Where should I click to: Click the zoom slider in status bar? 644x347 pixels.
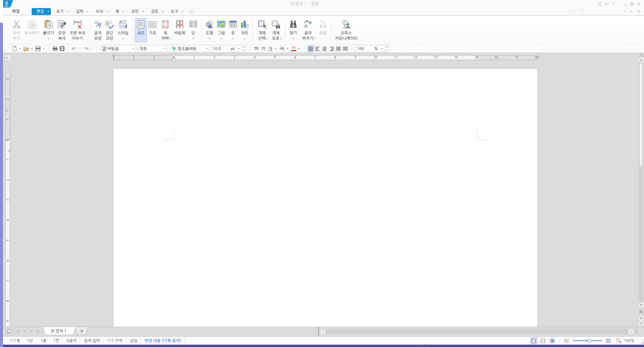click(588, 341)
